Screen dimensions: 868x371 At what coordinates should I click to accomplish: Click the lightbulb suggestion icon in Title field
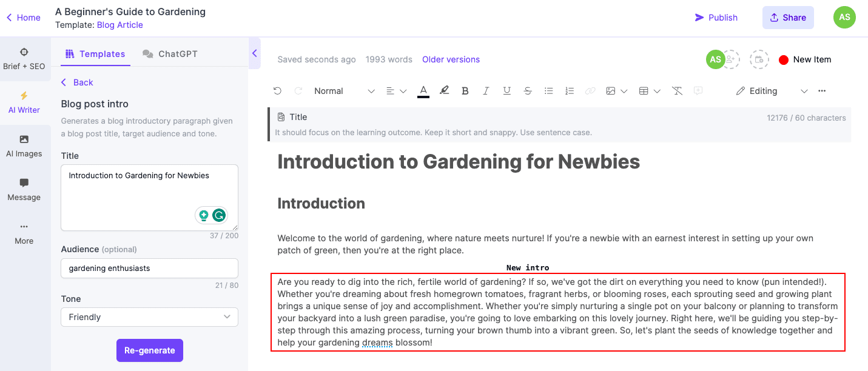[204, 215]
